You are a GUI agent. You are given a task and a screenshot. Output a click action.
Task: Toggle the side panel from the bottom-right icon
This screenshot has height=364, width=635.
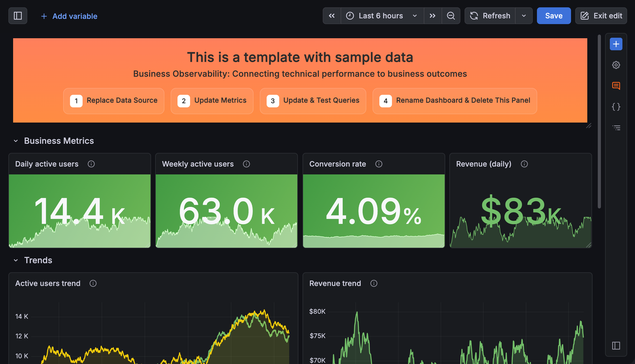point(616,346)
